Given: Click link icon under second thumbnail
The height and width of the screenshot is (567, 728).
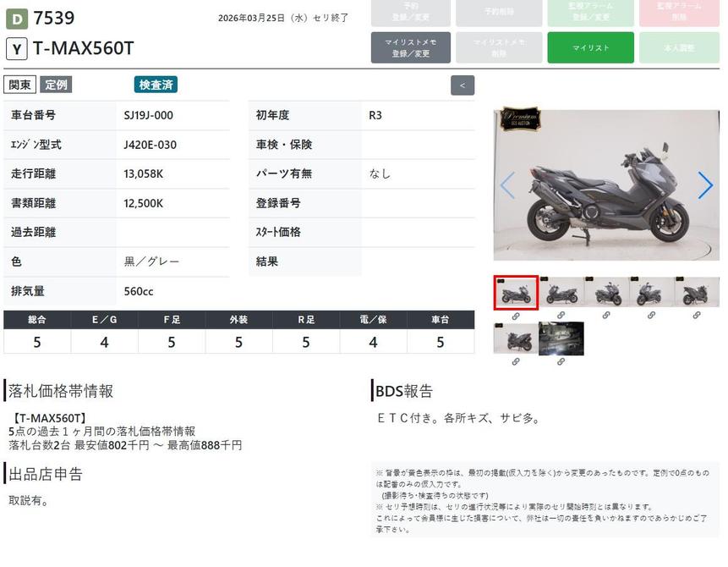Looking at the screenshot, I should tap(561, 316).
